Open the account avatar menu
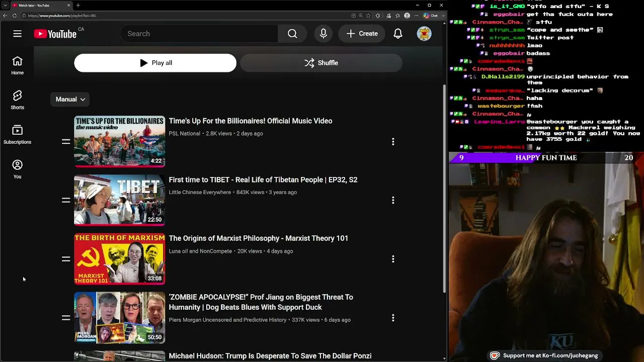The image size is (644, 362). pyautogui.click(x=424, y=34)
